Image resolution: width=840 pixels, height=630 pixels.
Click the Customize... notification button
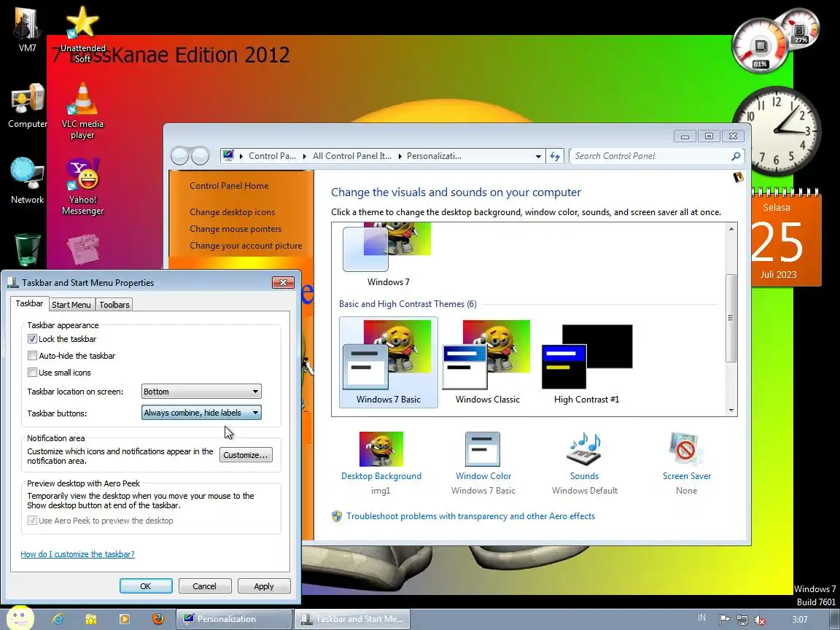[x=246, y=455]
